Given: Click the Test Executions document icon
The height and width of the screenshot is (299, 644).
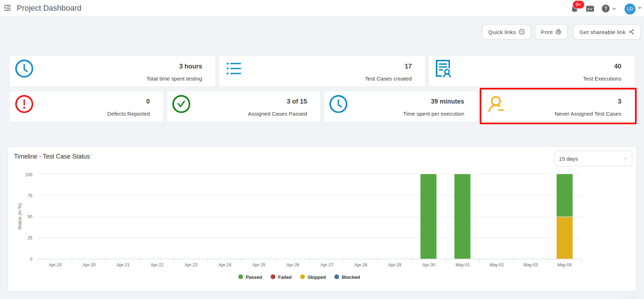Looking at the screenshot, I should click(443, 68).
